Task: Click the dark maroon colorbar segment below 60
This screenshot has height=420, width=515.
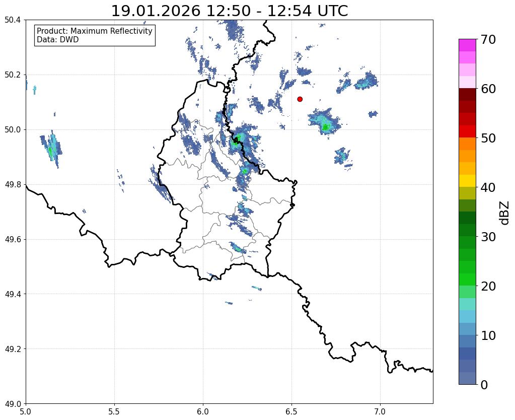Action: [467, 94]
